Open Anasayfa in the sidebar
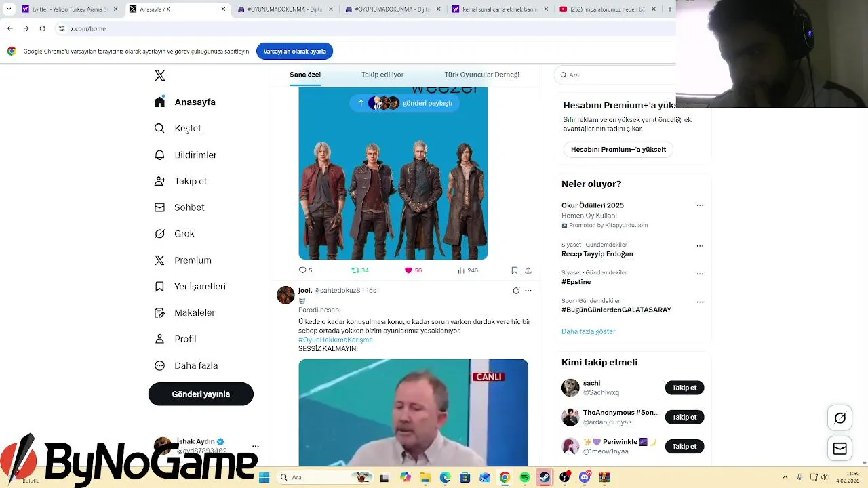This screenshot has height=488, width=868. coord(185,102)
